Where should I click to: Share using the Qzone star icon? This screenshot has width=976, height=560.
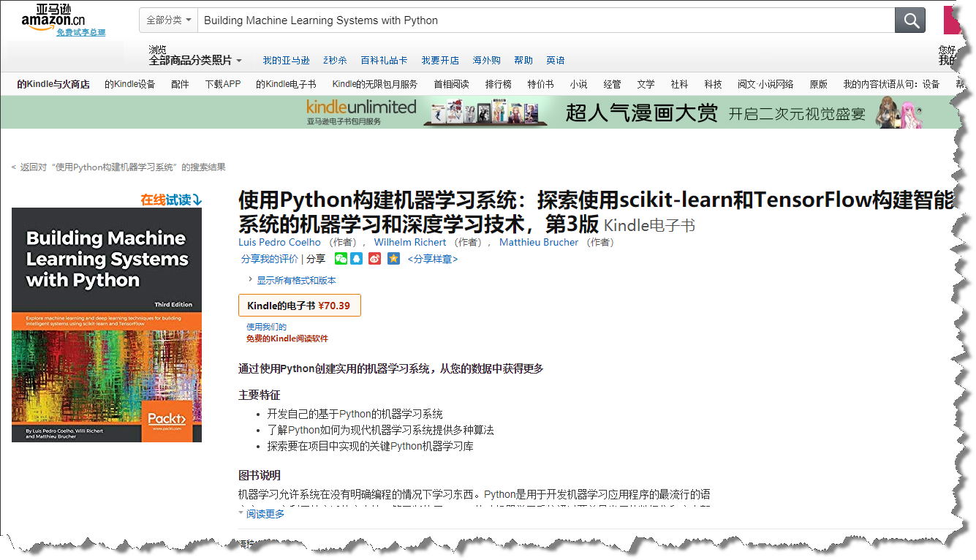pyautogui.click(x=393, y=258)
